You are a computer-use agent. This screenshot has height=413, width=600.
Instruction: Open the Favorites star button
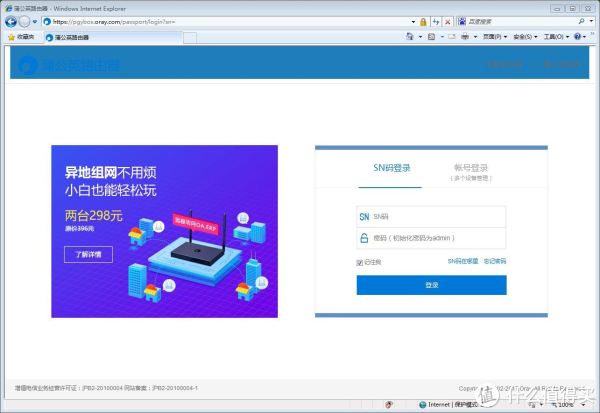click(21, 37)
